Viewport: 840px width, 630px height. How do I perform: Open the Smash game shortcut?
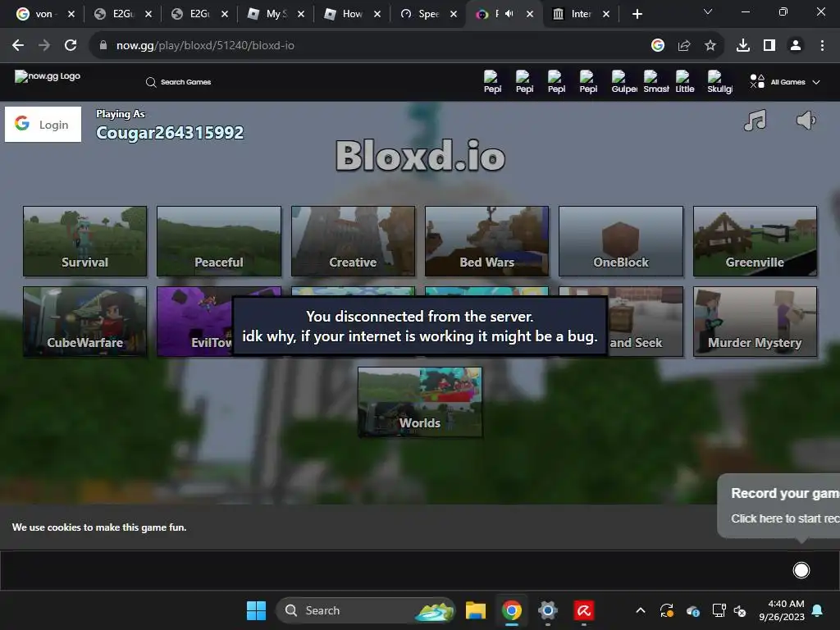(x=655, y=82)
